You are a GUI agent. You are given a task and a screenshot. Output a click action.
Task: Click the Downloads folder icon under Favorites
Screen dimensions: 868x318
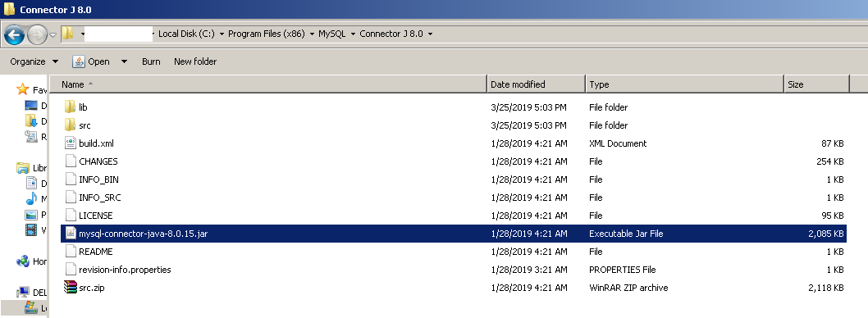click(31, 120)
